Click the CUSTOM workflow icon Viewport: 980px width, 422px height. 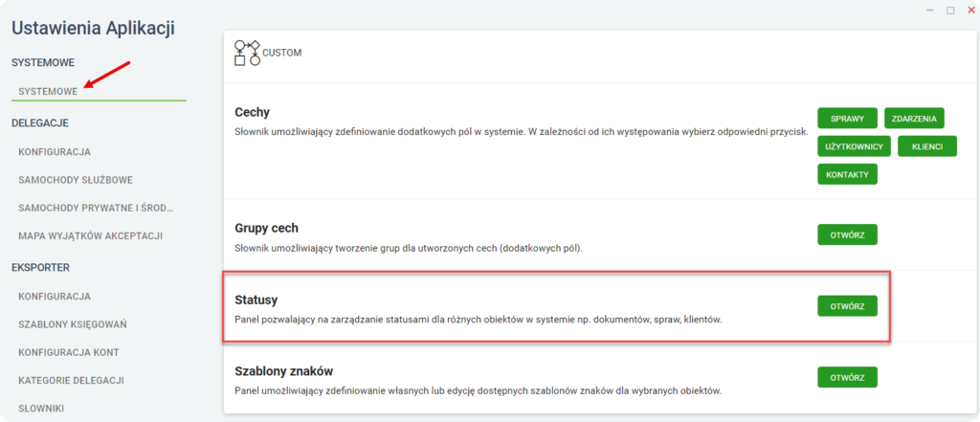pyautogui.click(x=247, y=54)
